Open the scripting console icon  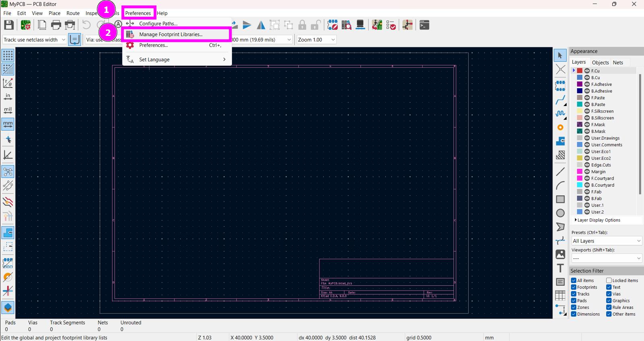(424, 25)
